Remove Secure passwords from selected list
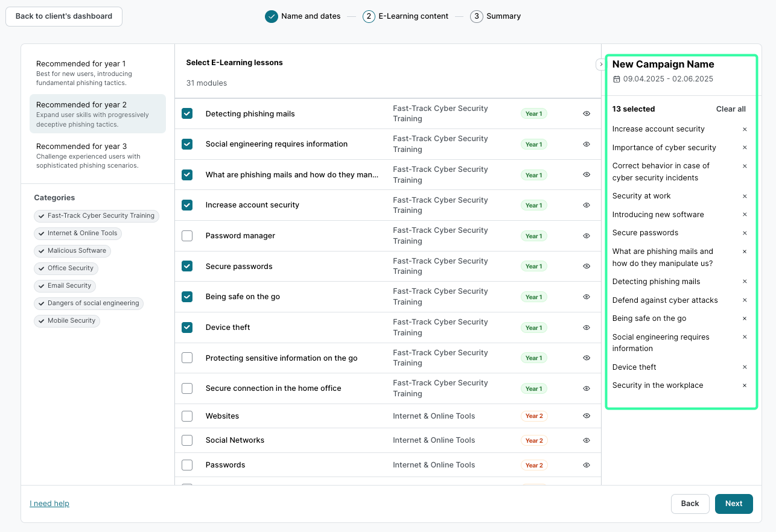 [744, 233]
